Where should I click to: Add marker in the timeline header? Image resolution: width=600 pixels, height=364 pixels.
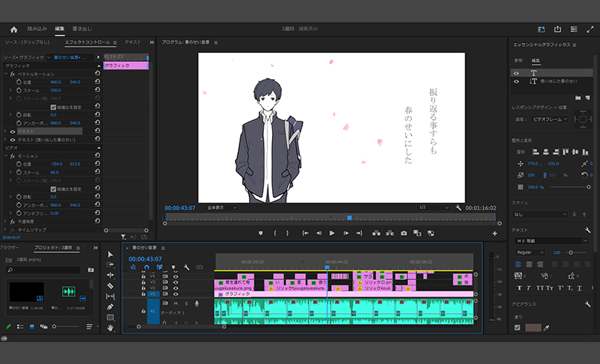coord(173,267)
